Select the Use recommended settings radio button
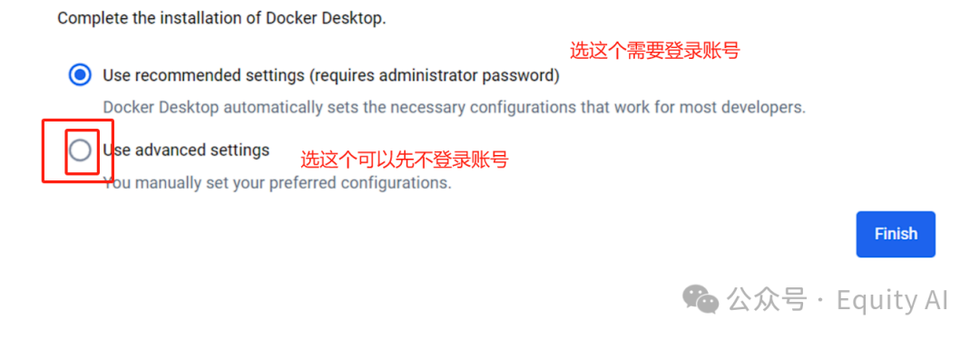The width and height of the screenshot is (980, 339). [79, 75]
